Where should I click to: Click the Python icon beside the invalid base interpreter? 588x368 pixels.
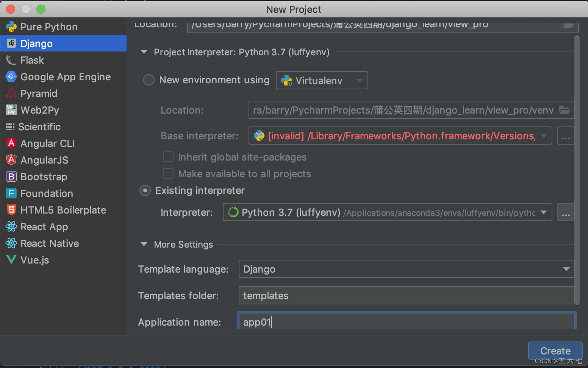[259, 136]
